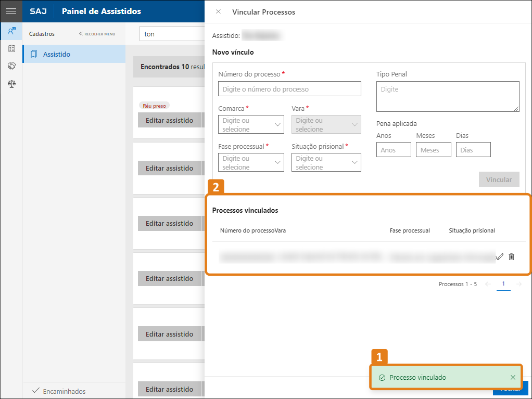The width and height of the screenshot is (532, 399).
Task: Click the search field containing 'ton'
Action: coord(172,34)
